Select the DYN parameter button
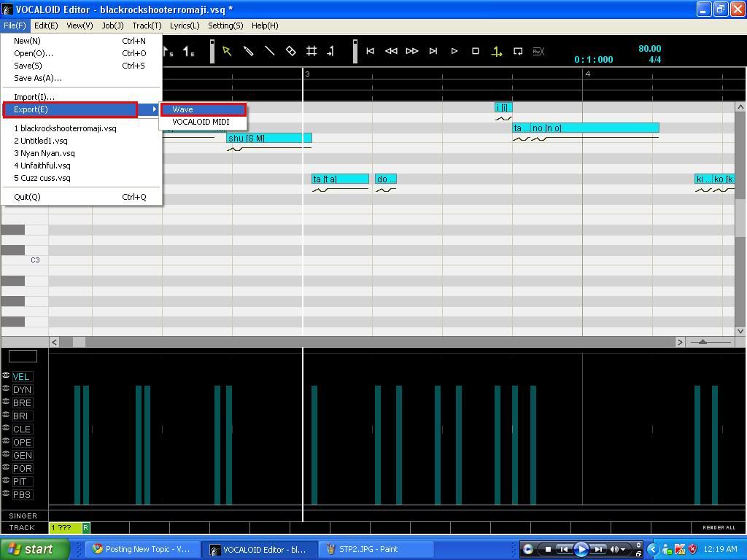 pos(22,389)
